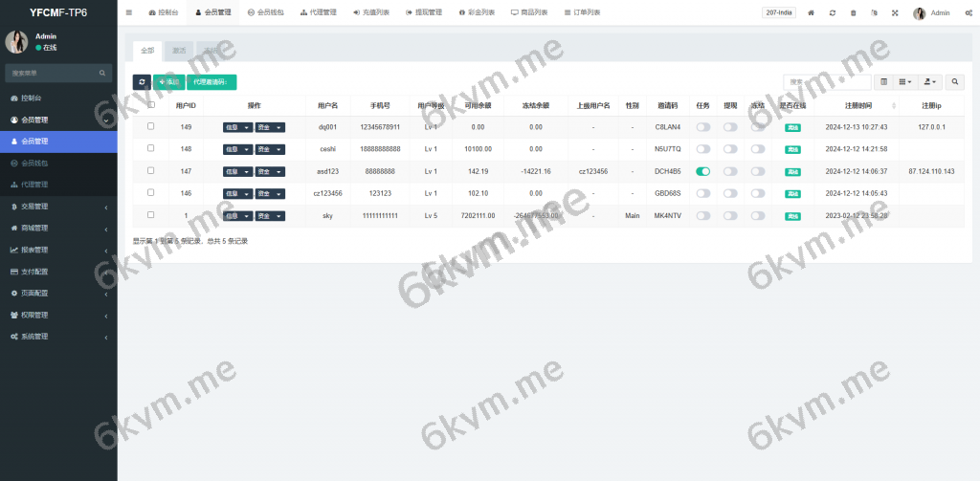
Task: Enable 提现 toggle for code N5U7TQ row
Action: click(730, 149)
